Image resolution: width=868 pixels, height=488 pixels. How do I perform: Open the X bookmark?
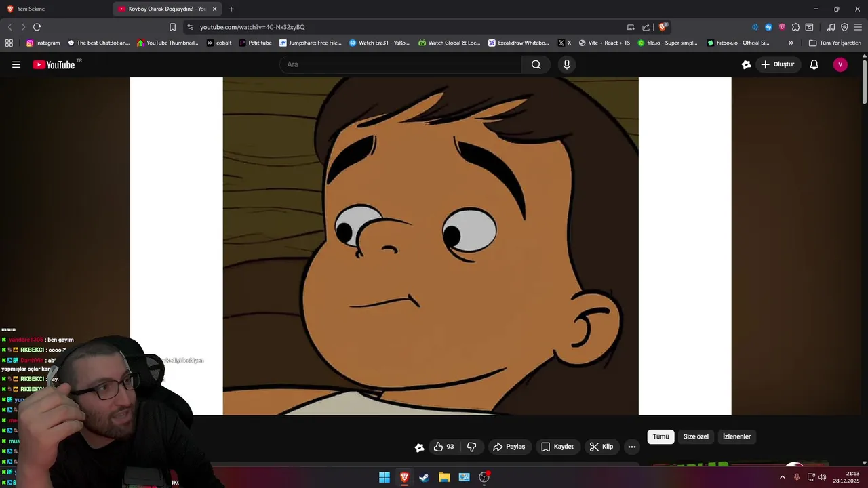[x=564, y=43]
